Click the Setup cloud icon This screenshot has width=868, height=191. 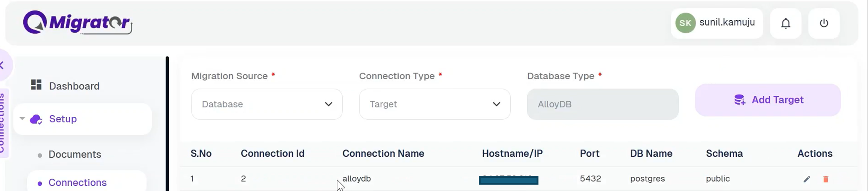[x=36, y=119]
